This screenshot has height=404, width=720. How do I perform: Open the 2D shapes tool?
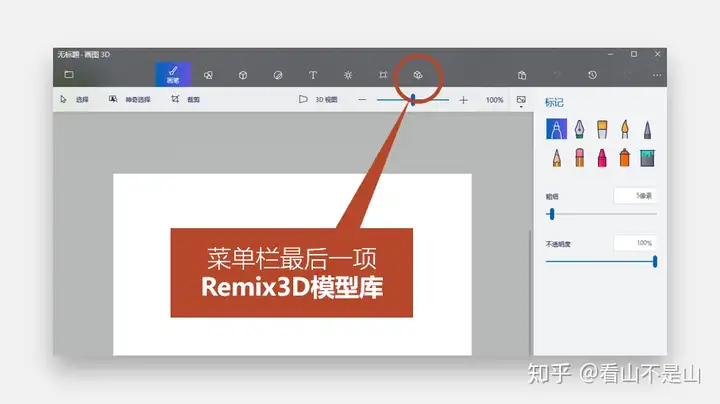point(208,75)
